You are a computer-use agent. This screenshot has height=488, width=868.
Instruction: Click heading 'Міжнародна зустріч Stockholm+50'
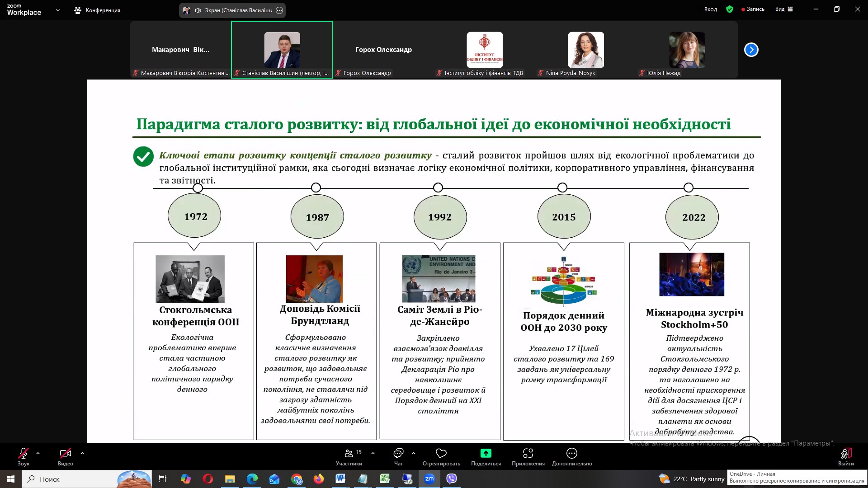(694, 319)
